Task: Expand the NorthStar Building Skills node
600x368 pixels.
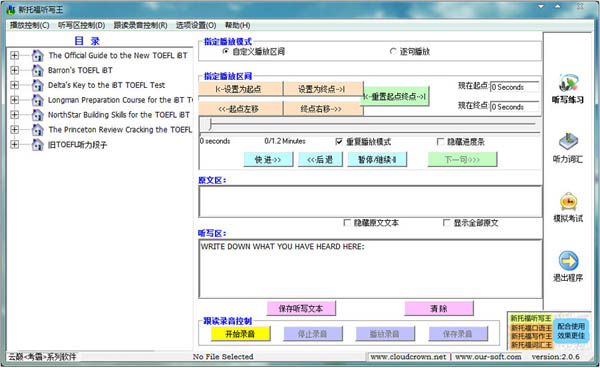Action: pos(15,115)
